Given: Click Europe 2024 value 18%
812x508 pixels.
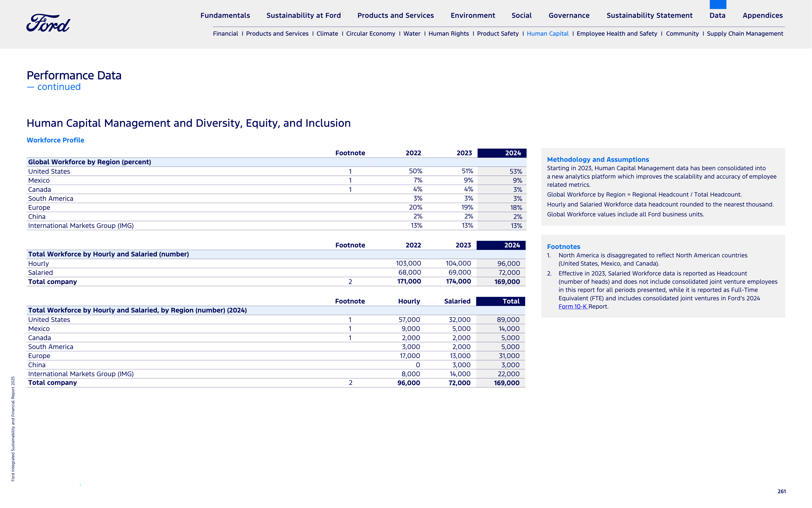Looking at the screenshot, I should (516, 208).
